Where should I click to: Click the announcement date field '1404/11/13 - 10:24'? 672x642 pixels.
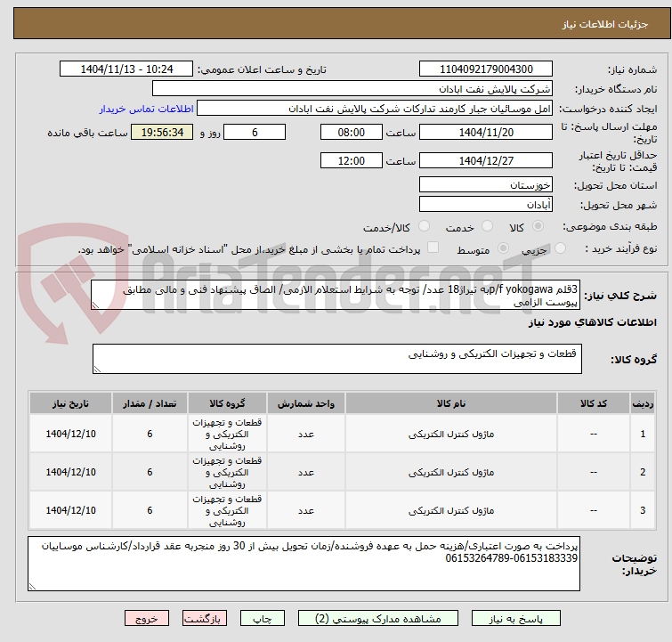click(126, 69)
